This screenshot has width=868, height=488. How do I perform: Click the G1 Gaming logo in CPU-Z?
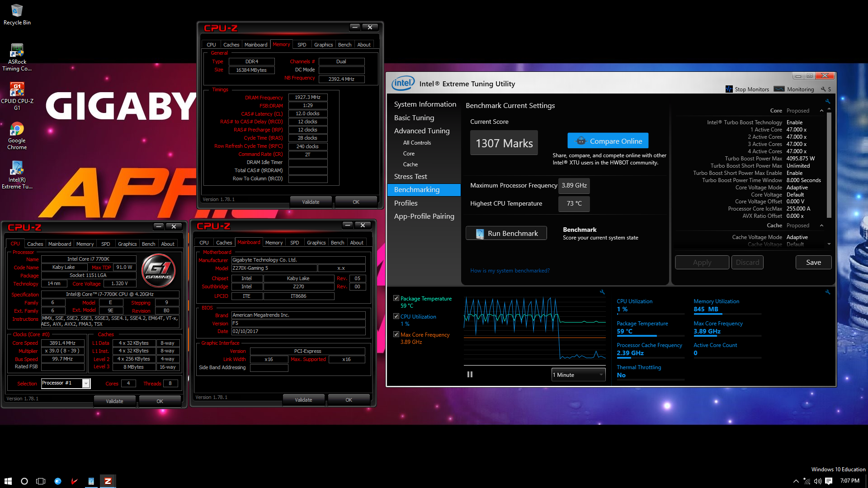tap(159, 270)
